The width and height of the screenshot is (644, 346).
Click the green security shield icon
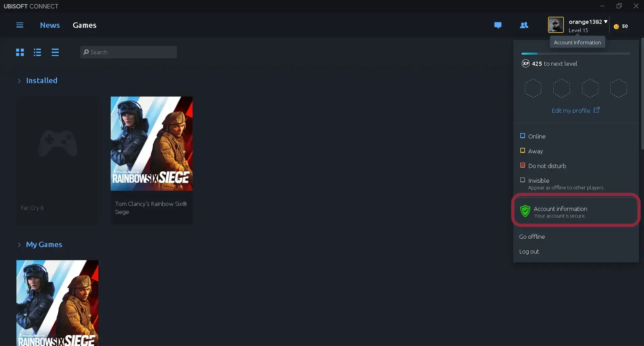point(525,212)
